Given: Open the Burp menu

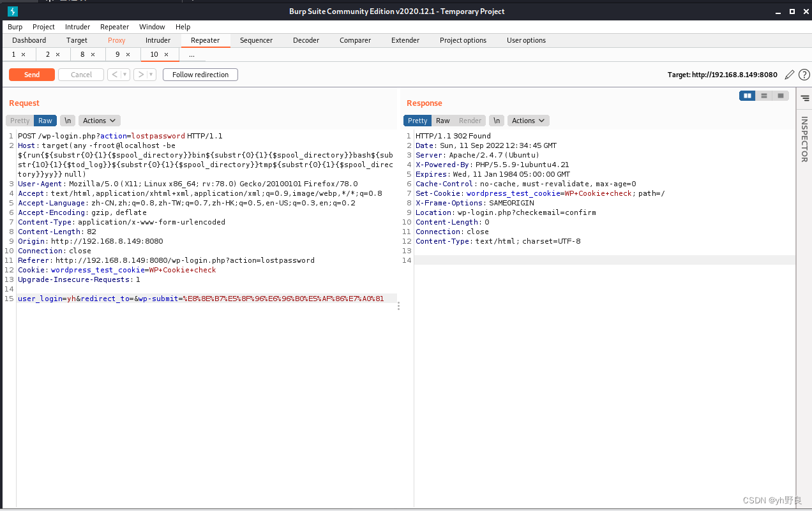Looking at the screenshot, I should [15, 27].
